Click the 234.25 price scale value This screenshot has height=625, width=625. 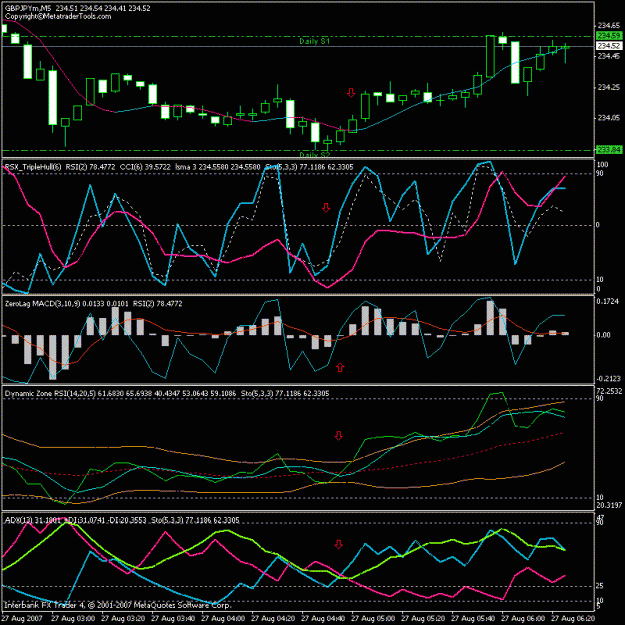(609, 87)
